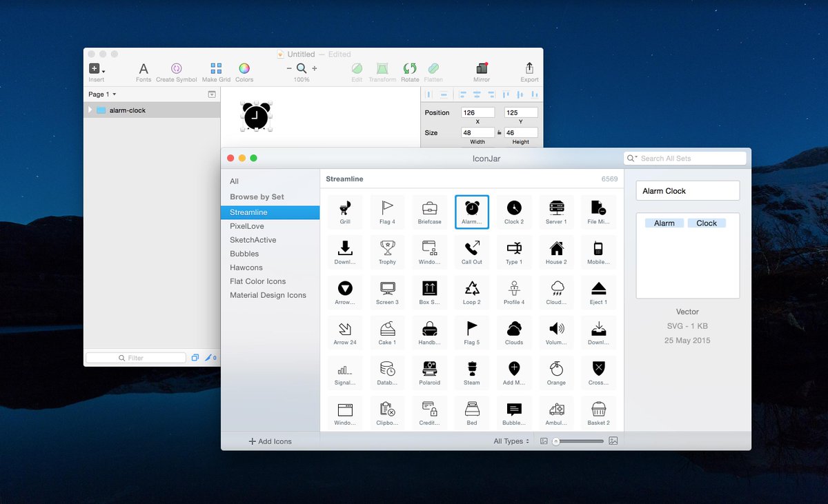Select the Flag 4 icon
This screenshot has height=504, width=828.
(x=387, y=212)
